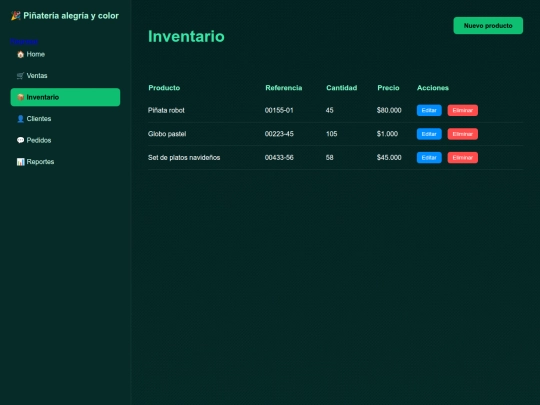This screenshot has width=540, height=405.
Task: Click the shopping cart icon for Ventas
Action: 20,76
